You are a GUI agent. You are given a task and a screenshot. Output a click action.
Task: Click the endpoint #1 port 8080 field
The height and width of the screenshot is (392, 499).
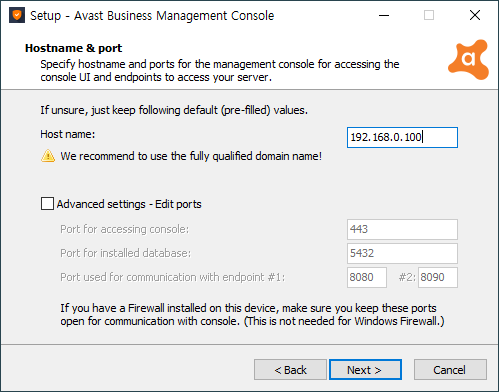coord(367,277)
